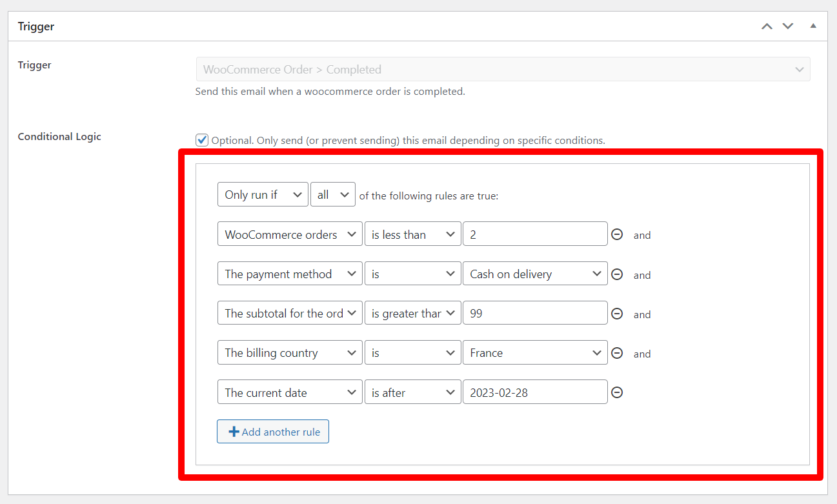Viewport: 837px width, 504px height.
Task: Remove the subtotal rule
Action: coord(617,312)
